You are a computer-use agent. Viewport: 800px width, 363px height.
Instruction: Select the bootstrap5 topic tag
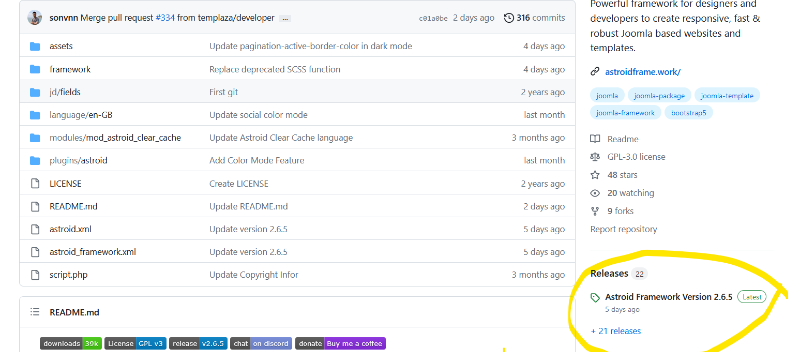(689, 112)
